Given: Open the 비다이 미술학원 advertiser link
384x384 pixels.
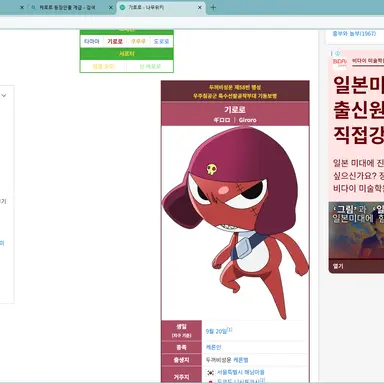Looking at the screenshot, I should [368, 61].
